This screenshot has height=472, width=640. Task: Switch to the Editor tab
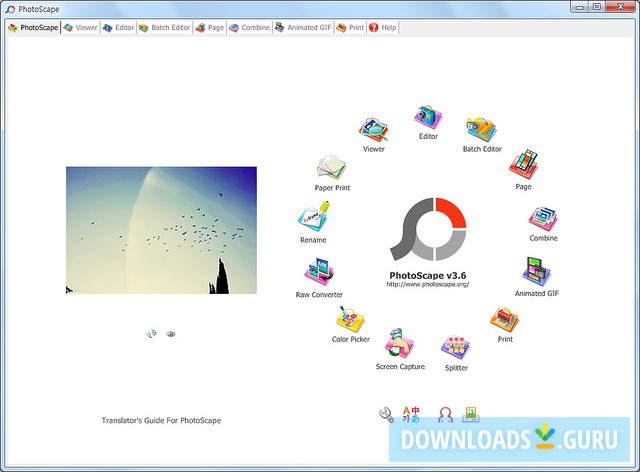click(118, 28)
